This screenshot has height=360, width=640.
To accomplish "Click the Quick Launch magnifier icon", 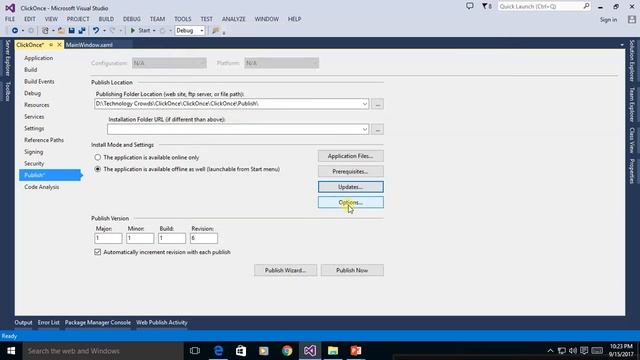I will point(586,6).
